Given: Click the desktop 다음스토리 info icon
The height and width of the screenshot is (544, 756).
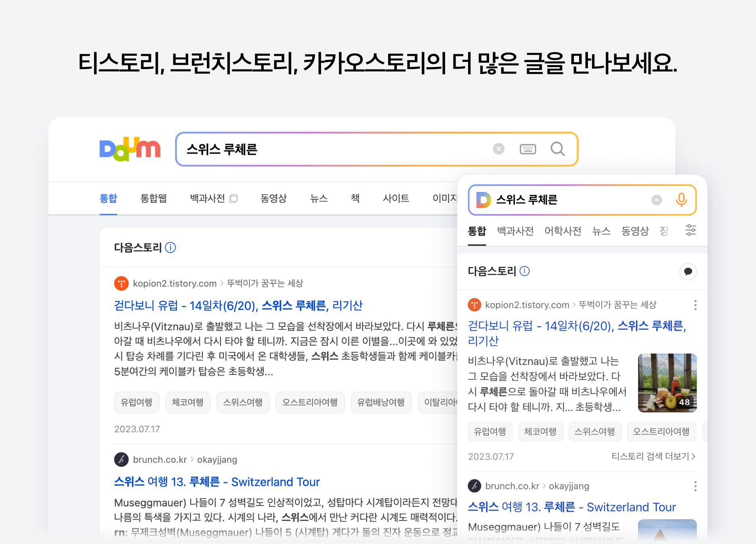Looking at the screenshot, I should (x=170, y=247).
